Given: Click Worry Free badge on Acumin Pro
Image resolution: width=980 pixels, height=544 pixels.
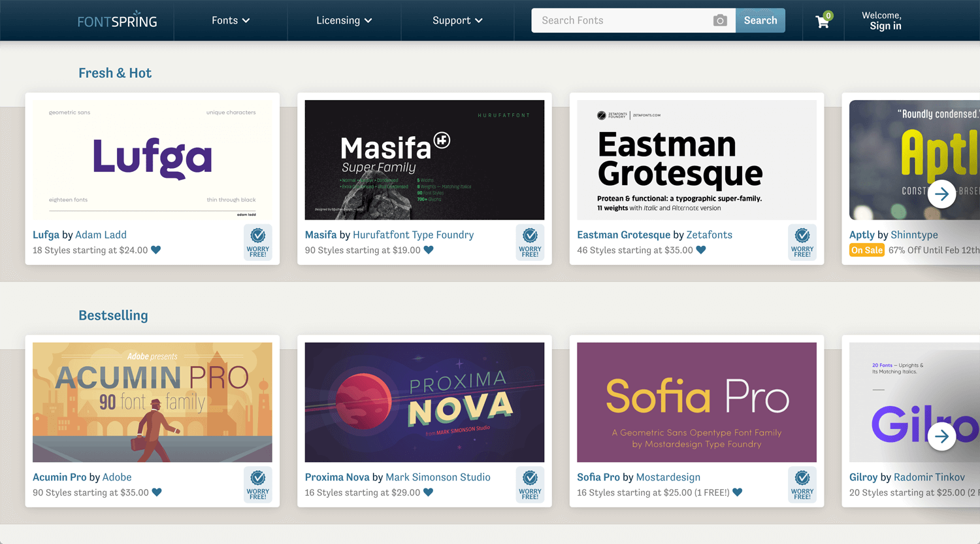Looking at the screenshot, I should click(x=258, y=484).
